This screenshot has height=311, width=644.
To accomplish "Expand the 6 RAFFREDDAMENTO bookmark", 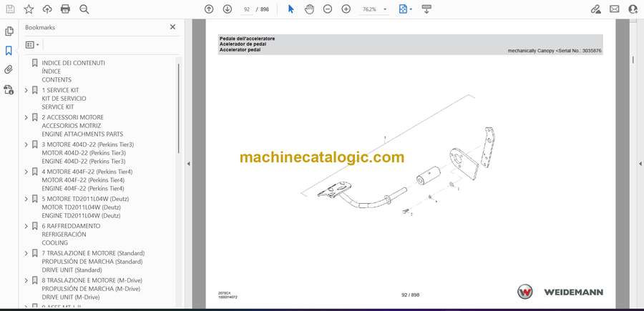I will click(26, 226).
